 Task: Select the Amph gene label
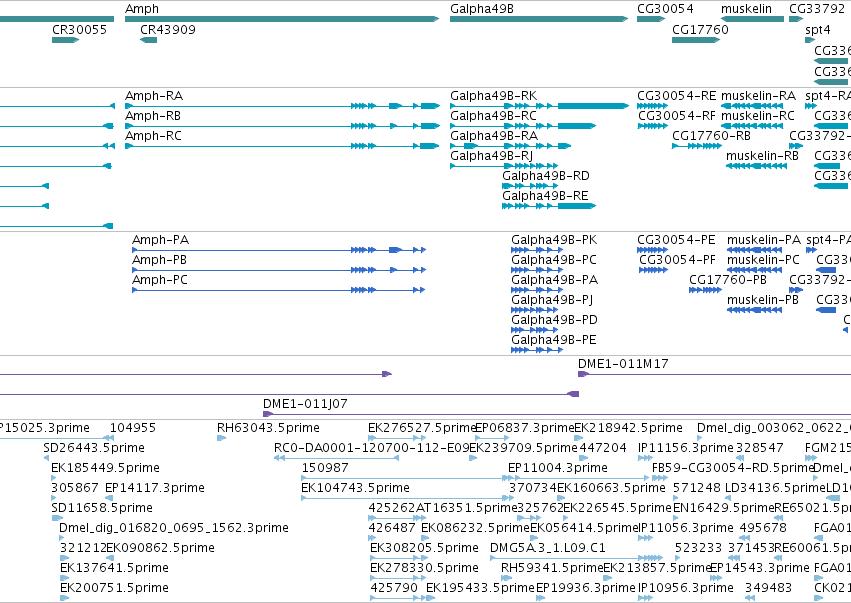tap(142, 9)
